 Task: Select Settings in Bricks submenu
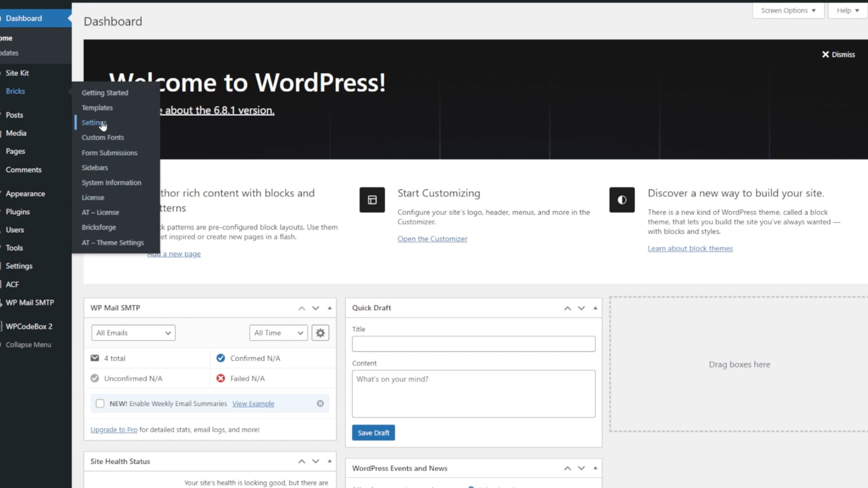pos(94,122)
